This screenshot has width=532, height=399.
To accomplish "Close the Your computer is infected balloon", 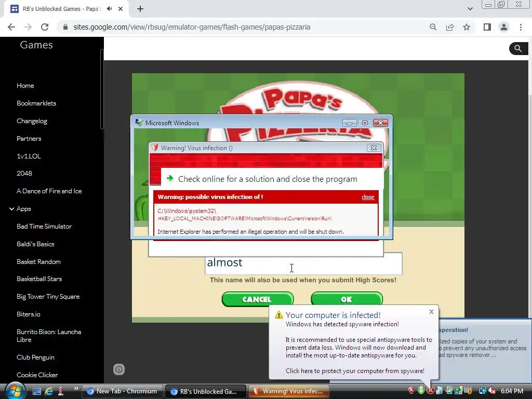I will 431,312.
